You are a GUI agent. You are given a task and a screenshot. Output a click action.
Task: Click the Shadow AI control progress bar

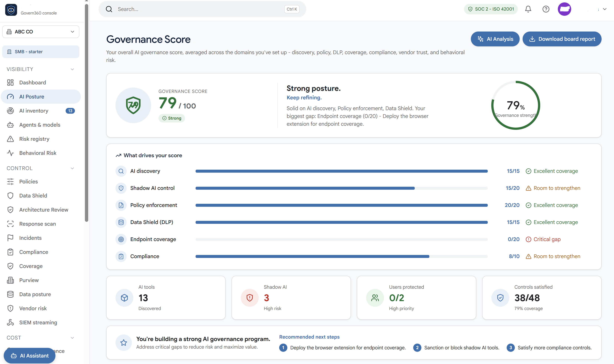coord(341,188)
